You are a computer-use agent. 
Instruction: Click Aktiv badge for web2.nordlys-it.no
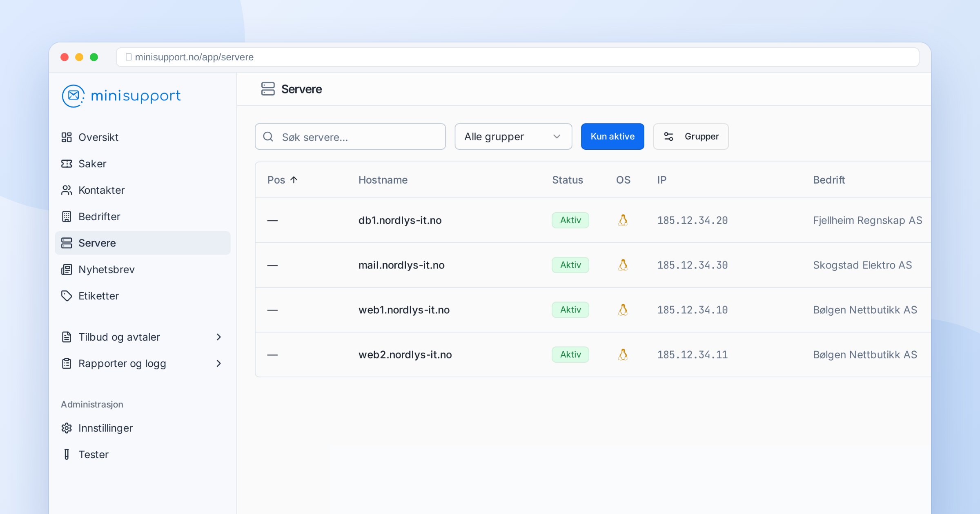click(570, 354)
